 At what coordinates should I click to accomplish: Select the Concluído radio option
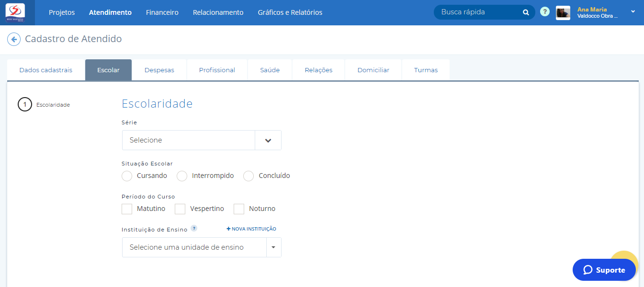[249, 176]
